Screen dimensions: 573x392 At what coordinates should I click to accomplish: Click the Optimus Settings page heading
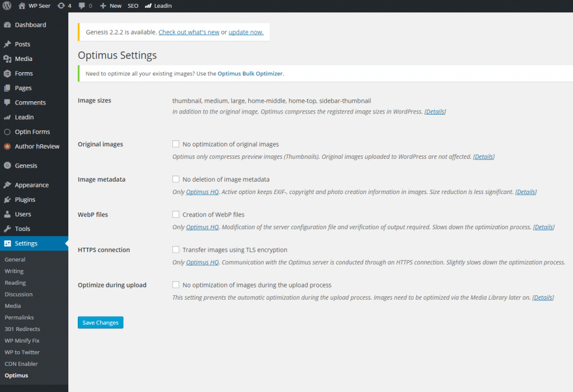(x=118, y=55)
